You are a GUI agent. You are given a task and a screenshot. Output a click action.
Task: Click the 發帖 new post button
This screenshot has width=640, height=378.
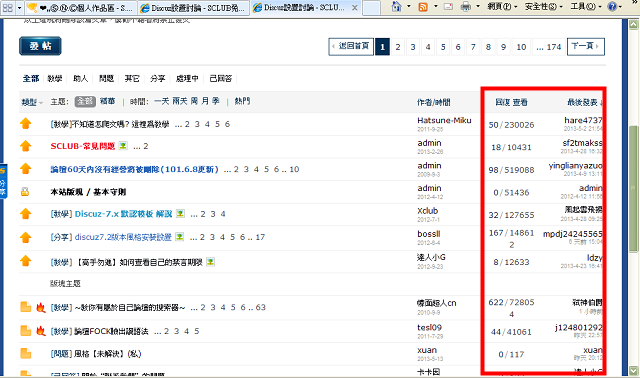point(40,46)
